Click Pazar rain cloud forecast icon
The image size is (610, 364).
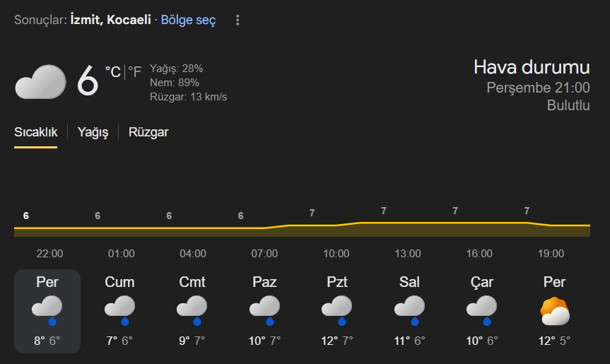[264, 310]
